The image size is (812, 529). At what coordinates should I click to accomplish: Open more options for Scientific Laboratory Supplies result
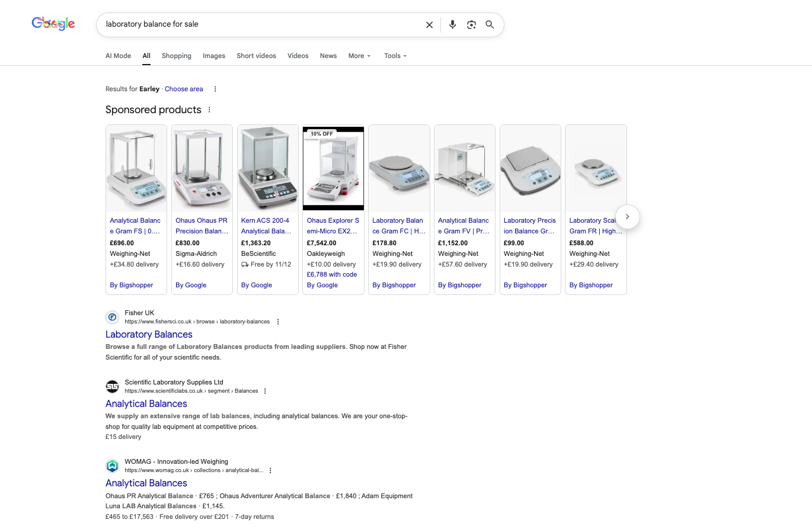coord(265,391)
